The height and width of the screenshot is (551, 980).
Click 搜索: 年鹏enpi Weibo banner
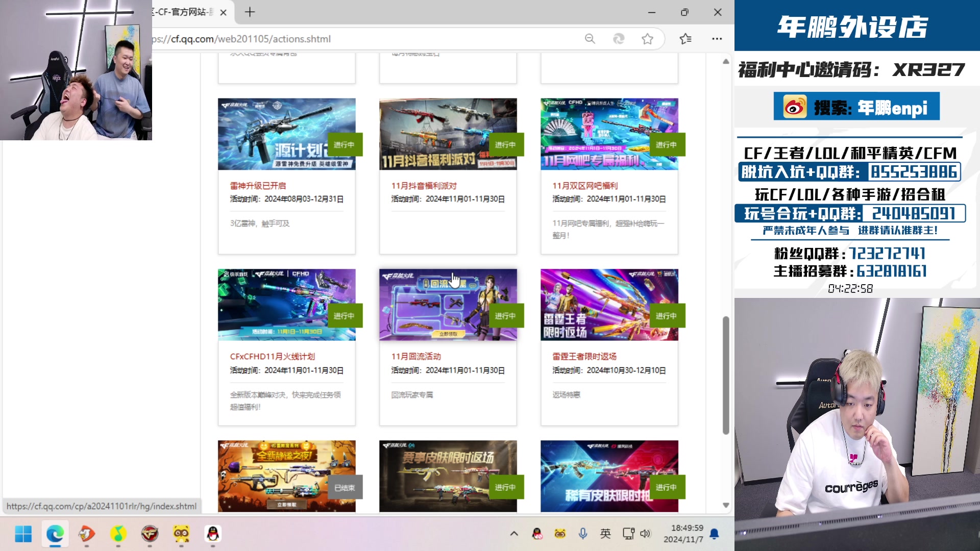[856, 106]
